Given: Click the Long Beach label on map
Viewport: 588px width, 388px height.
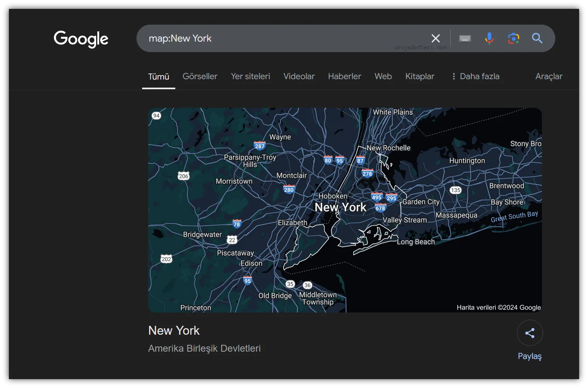Looking at the screenshot, I should pyautogui.click(x=416, y=242).
